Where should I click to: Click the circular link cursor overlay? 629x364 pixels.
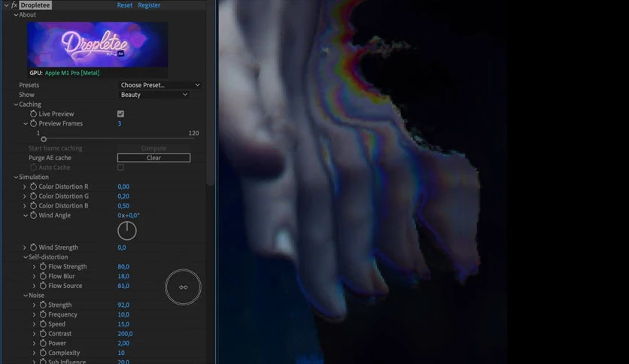(x=183, y=287)
